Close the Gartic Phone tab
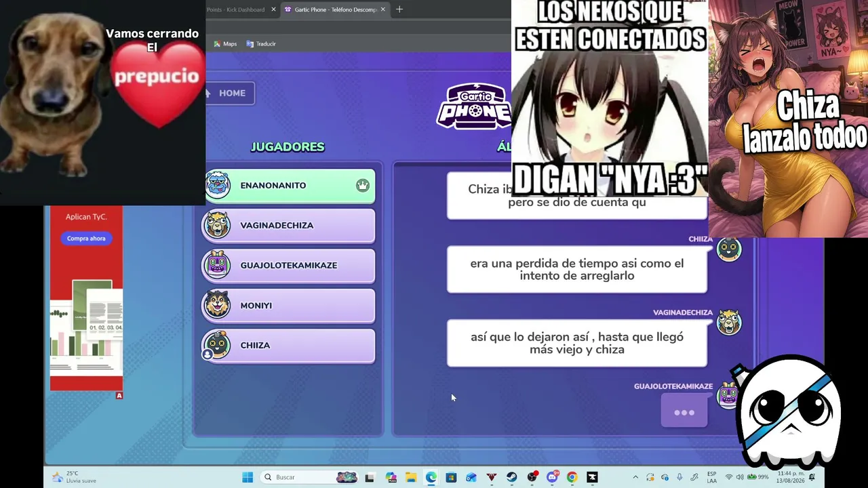 tap(383, 9)
